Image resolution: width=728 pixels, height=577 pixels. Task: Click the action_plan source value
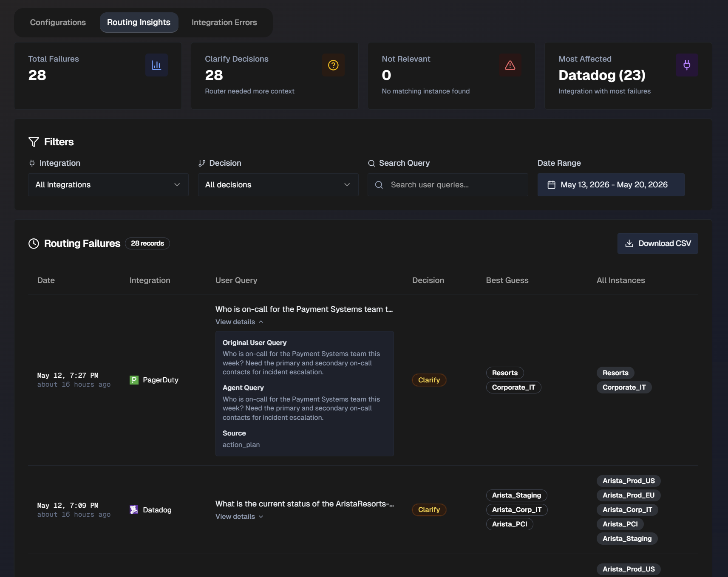click(x=241, y=445)
